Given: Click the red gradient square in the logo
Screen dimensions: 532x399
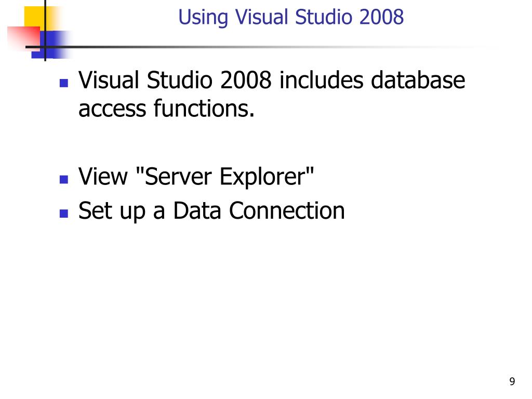Looking at the screenshot, I should [24, 38].
